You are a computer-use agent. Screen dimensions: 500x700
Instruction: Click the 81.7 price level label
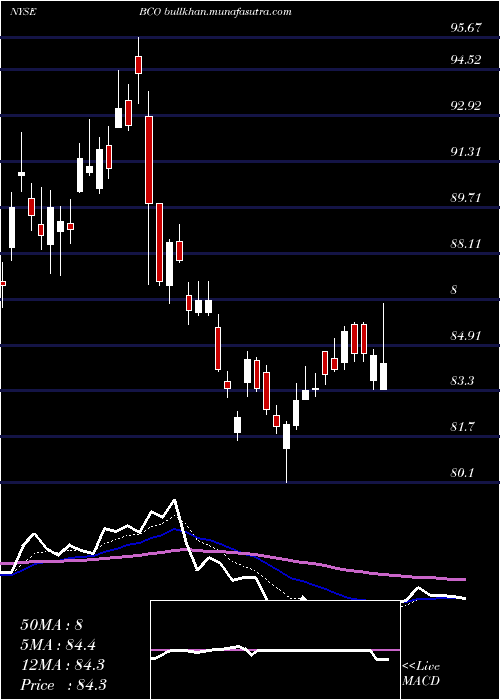point(462,427)
